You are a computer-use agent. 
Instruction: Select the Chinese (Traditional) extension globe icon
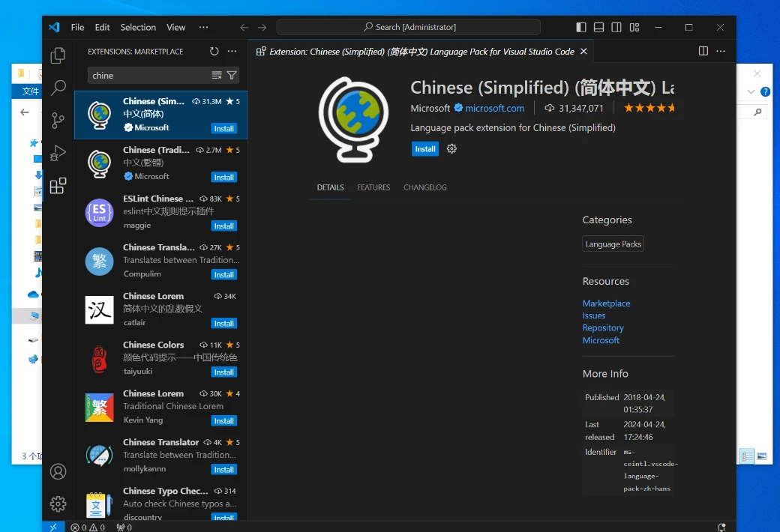[x=99, y=163]
